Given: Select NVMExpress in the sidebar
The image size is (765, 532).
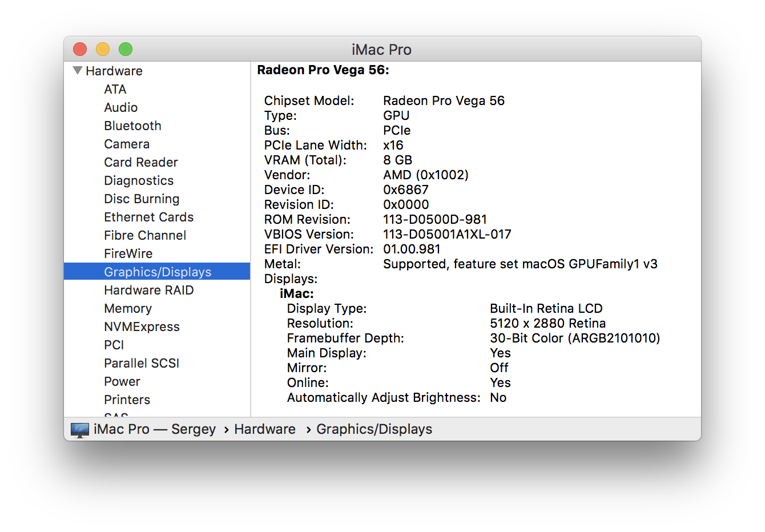Looking at the screenshot, I should (x=142, y=327).
